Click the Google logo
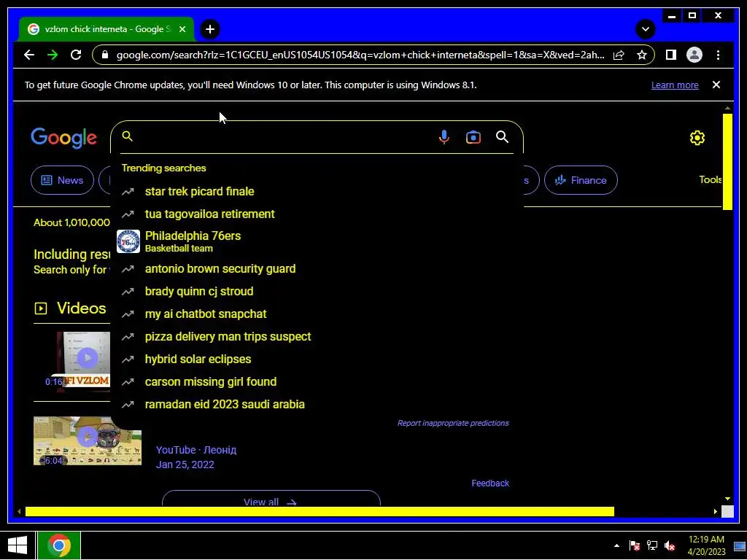This screenshot has width=747, height=560. (64, 138)
